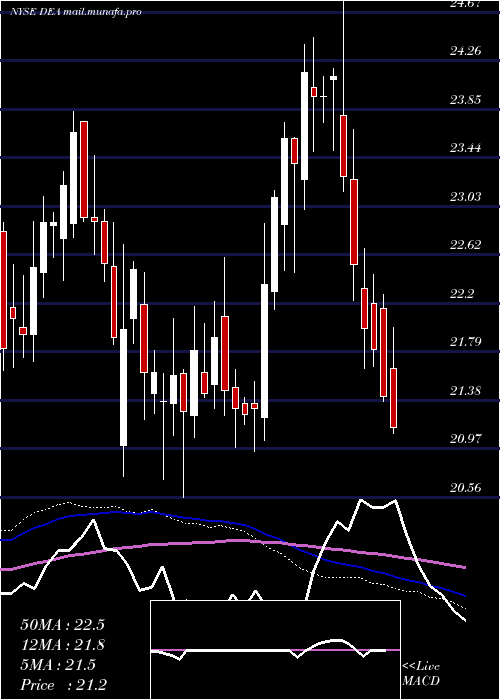
Task: Click the 23.03 price axis label
Action: pos(465,196)
